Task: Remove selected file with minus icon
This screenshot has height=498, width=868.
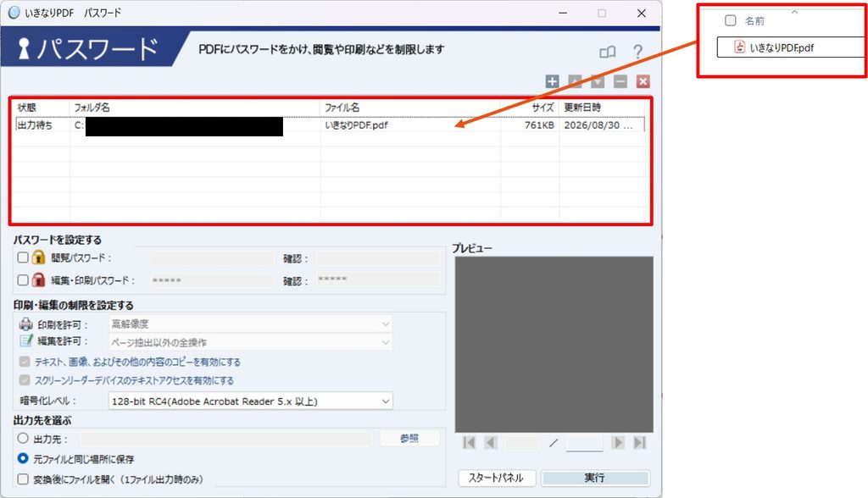Action: [620, 81]
